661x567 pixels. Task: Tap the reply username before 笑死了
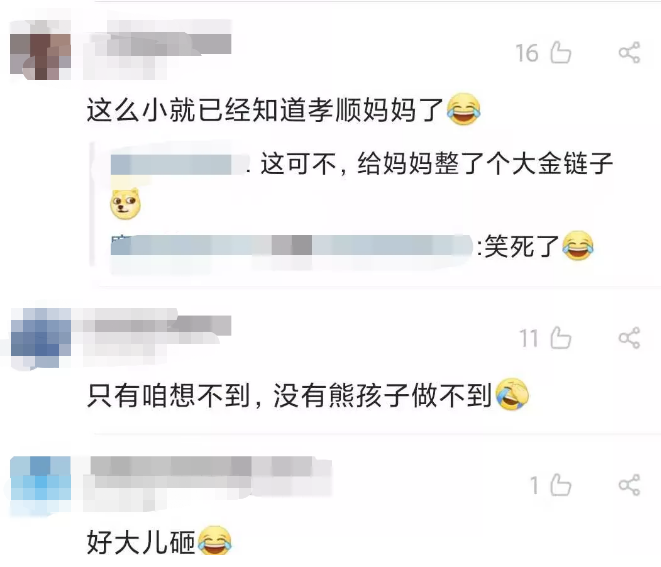(291, 245)
